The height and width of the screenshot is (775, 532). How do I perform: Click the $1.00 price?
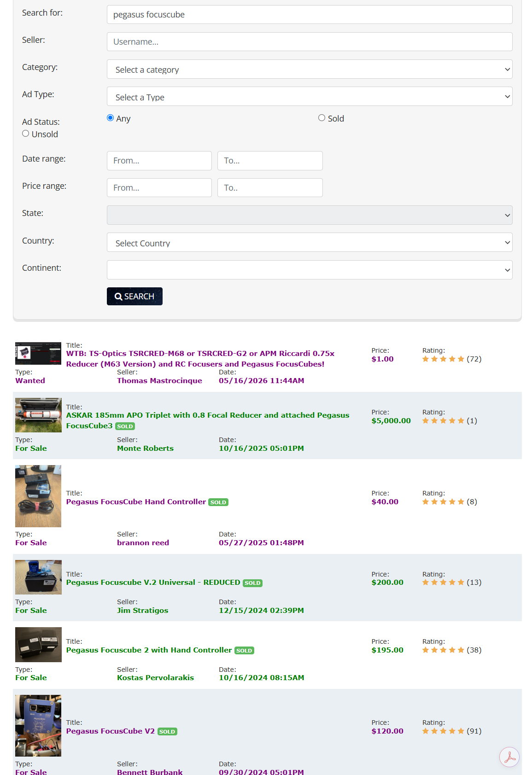[x=383, y=359]
